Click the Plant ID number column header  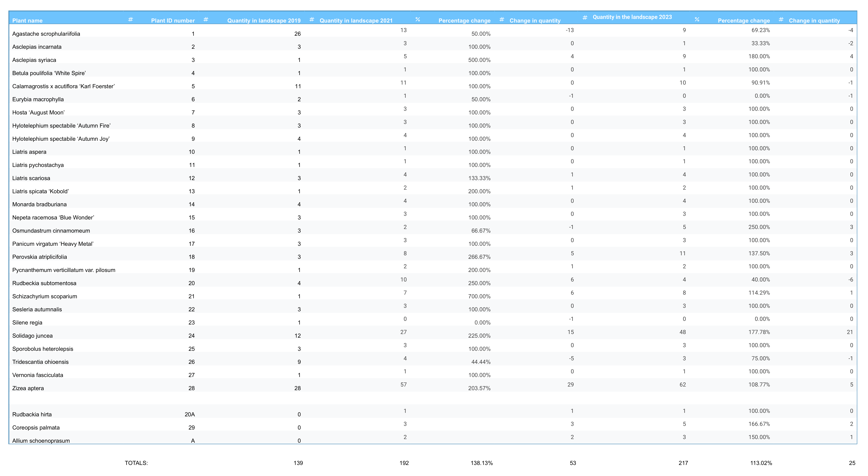coord(173,21)
